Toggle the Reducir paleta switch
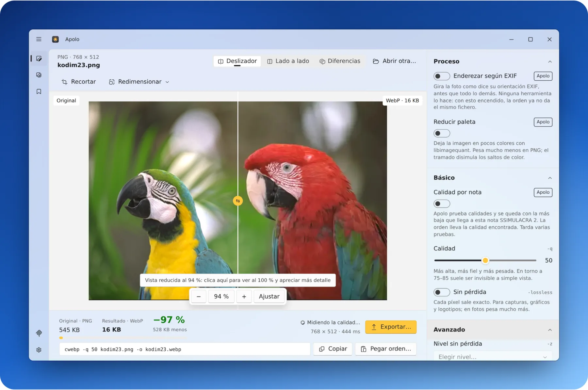 (x=442, y=133)
